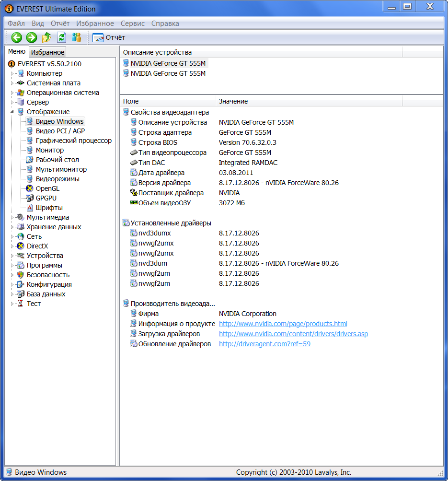
Task: Expand the DirectX tree node
Action: click(12, 246)
